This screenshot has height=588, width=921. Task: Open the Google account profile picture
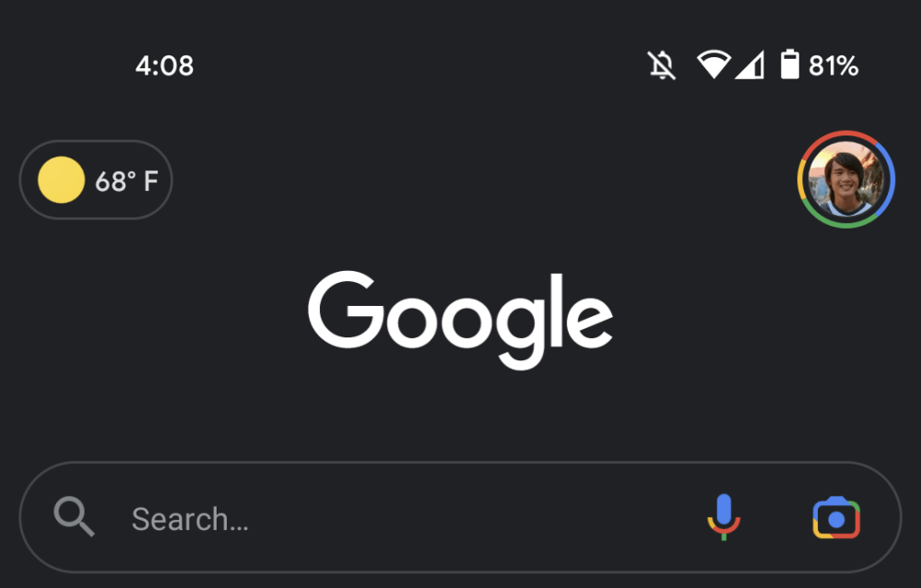(845, 179)
